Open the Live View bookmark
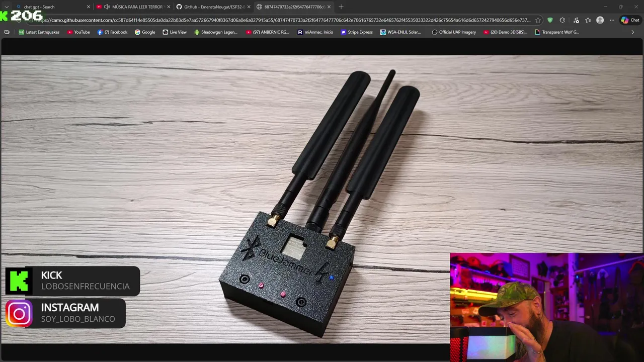The width and height of the screenshot is (644, 362). (175, 32)
